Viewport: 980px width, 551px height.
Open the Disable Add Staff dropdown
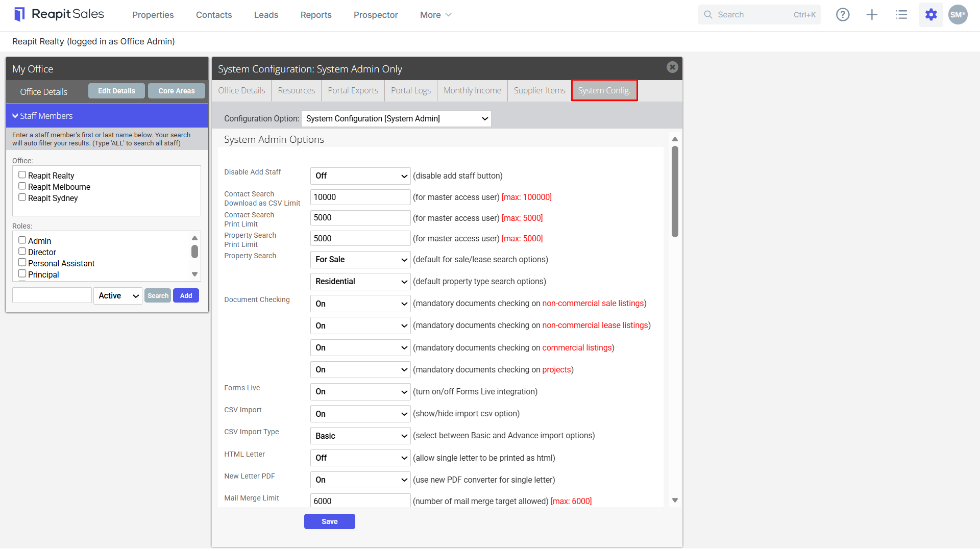pyautogui.click(x=360, y=176)
